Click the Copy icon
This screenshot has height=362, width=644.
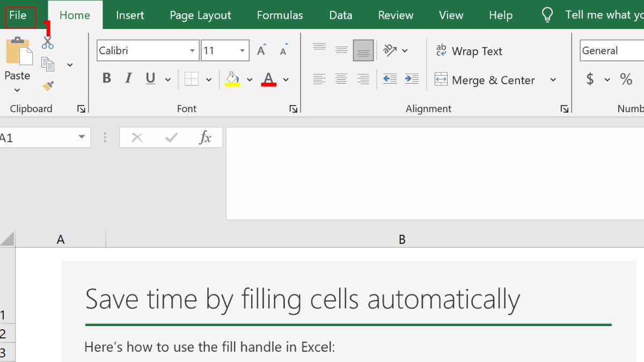tap(47, 63)
